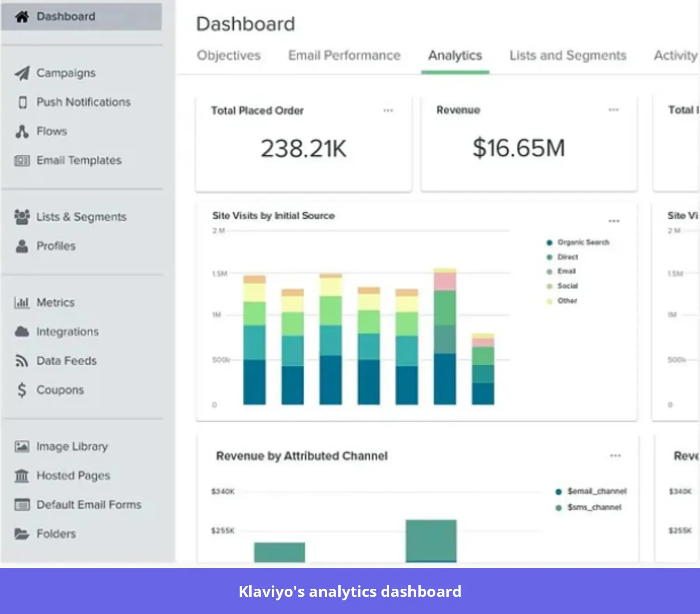The height and width of the screenshot is (614, 700).
Task: Open Default Email Forms icon
Action: pyautogui.click(x=22, y=504)
